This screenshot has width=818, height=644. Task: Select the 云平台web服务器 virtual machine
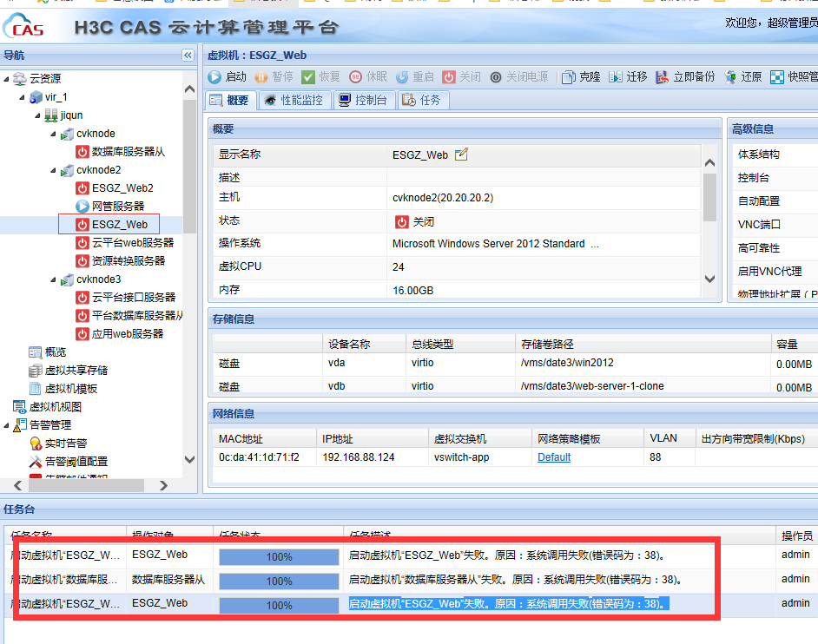125,243
